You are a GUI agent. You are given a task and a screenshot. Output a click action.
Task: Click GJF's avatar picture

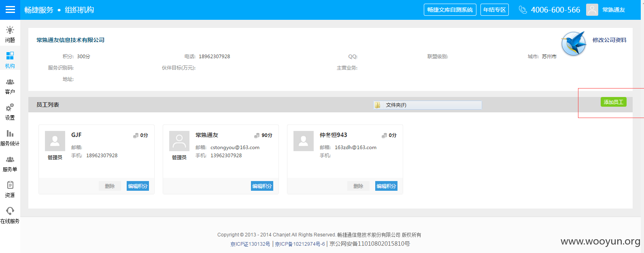(55, 141)
